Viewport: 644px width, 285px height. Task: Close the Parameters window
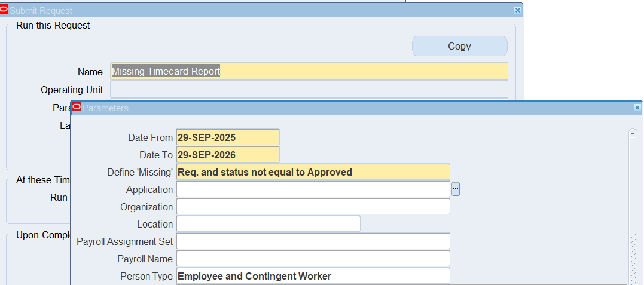point(637,108)
